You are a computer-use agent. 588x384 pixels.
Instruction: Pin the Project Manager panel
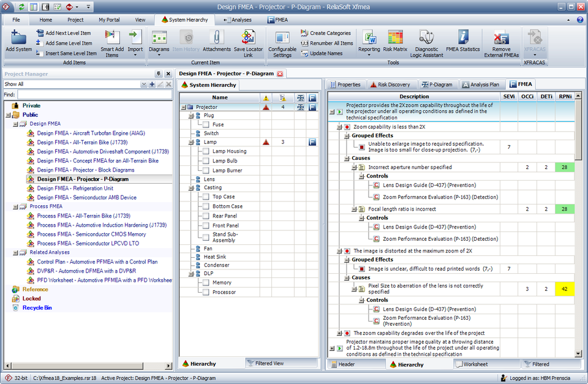pos(159,74)
